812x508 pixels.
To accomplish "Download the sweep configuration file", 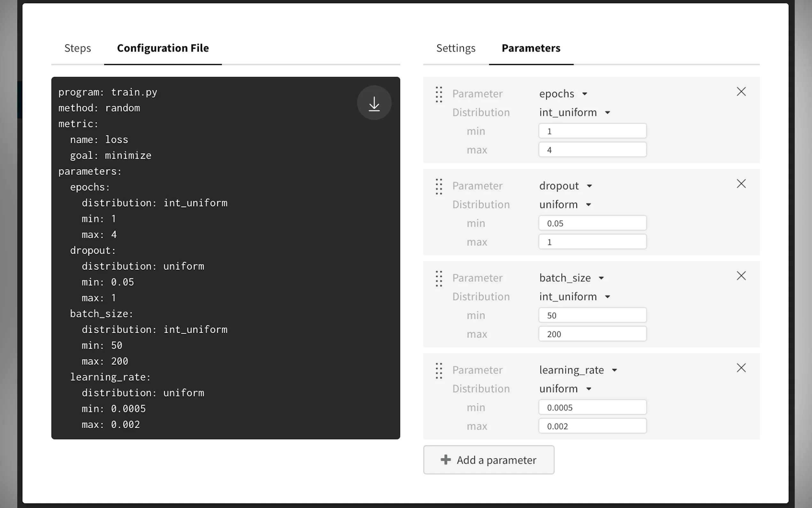I will [x=374, y=103].
